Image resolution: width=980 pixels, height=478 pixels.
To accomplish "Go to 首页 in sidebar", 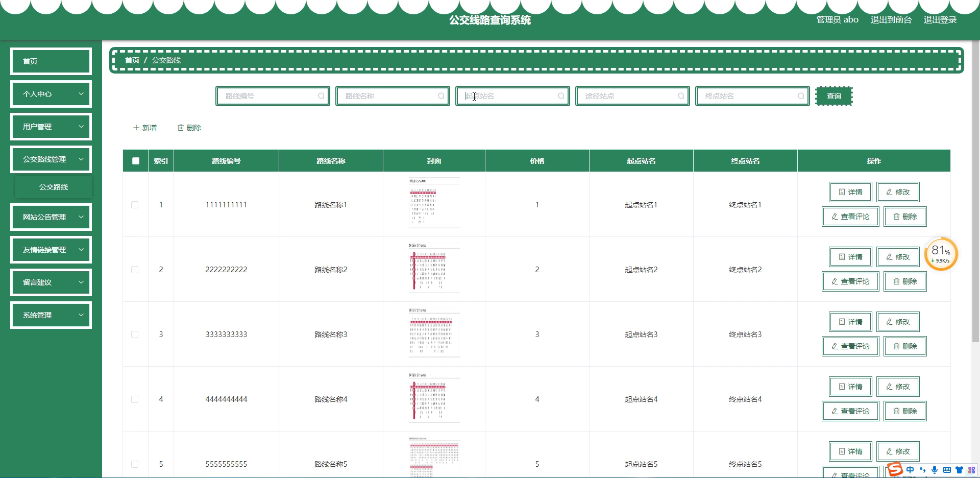I will pyautogui.click(x=51, y=61).
